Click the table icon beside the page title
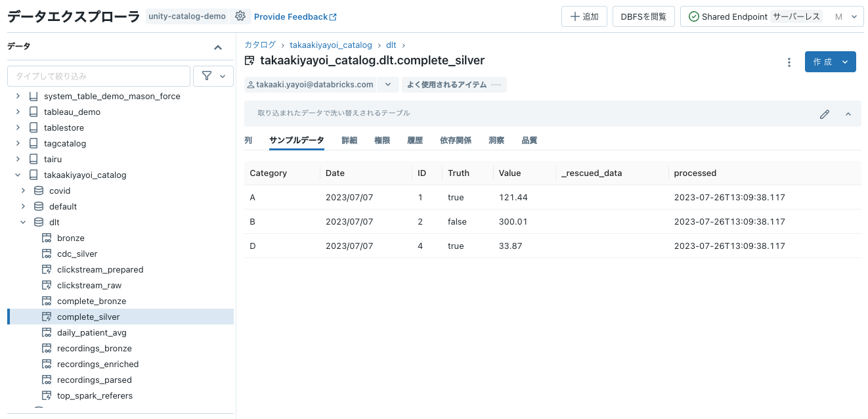Image resolution: width=868 pixels, height=419 pixels. pos(249,60)
